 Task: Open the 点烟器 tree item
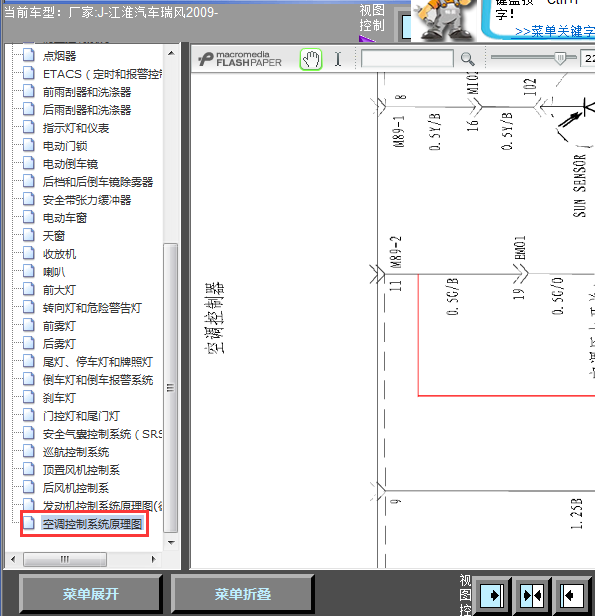pos(59,56)
